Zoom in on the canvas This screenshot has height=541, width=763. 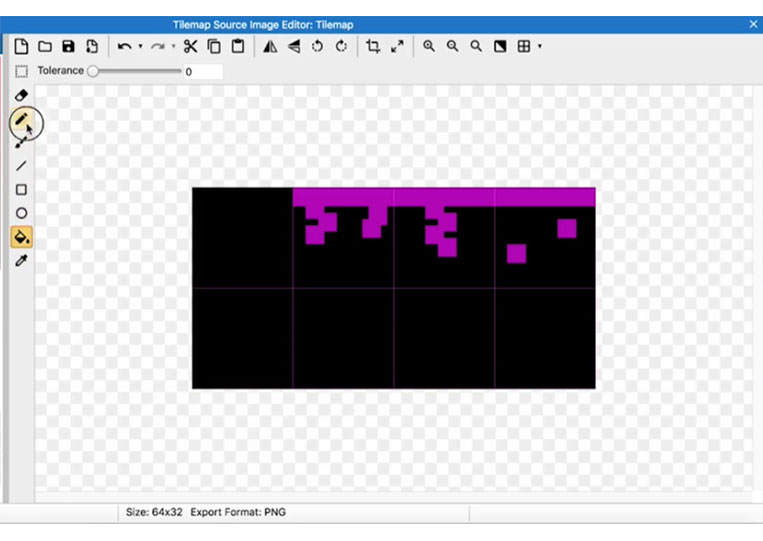pyautogui.click(x=429, y=47)
